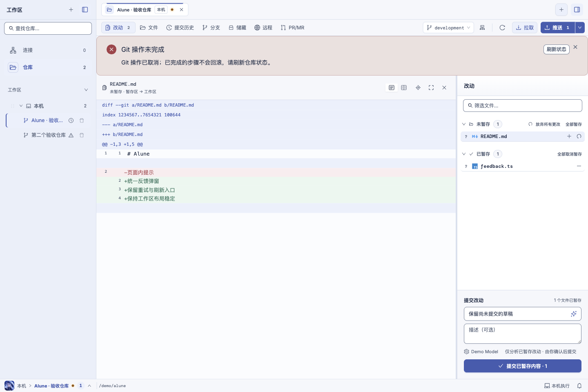Screen dimensions: 588x392
Task: Click the /demo/alune path in status bar
Action: coord(112,386)
